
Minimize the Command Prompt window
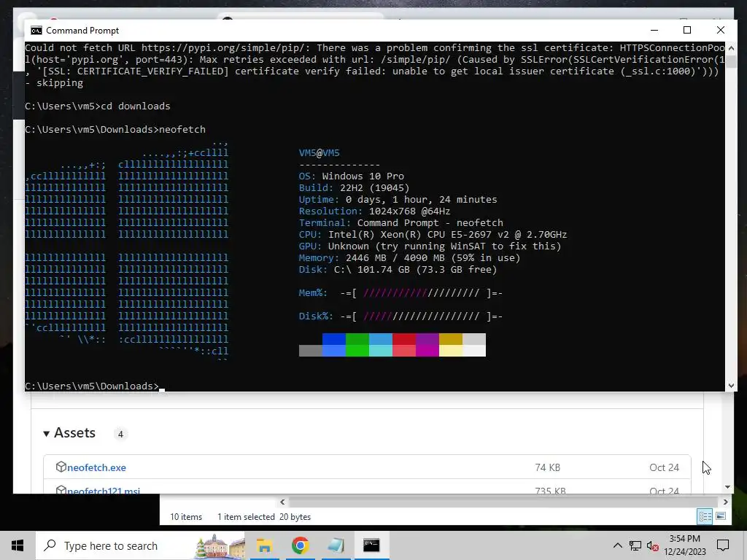tap(654, 31)
